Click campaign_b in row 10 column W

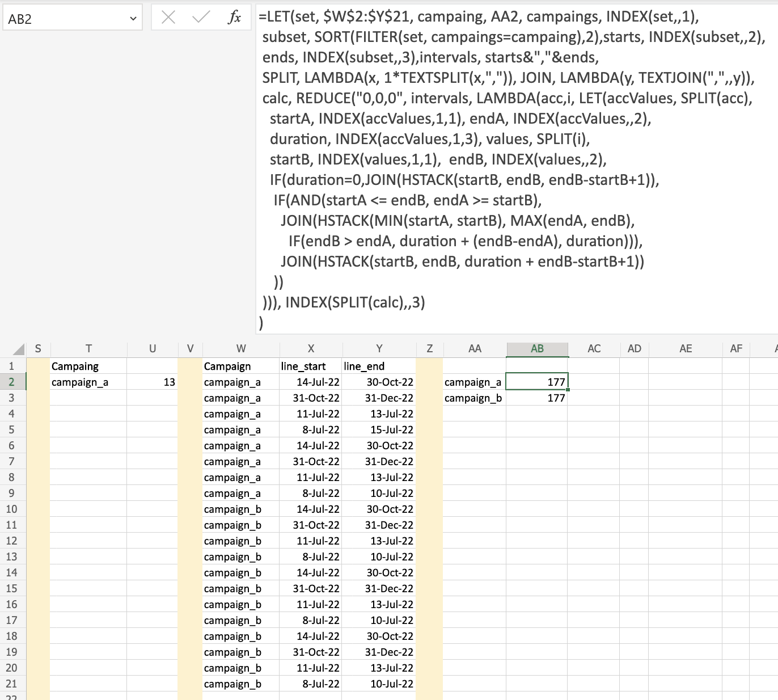pos(241,509)
